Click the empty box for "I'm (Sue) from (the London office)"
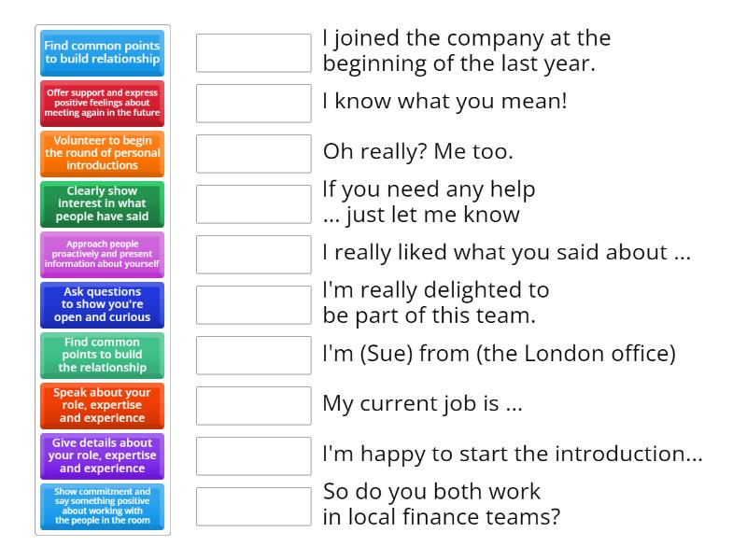Viewport: 747px width, 560px height. [254, 356]
